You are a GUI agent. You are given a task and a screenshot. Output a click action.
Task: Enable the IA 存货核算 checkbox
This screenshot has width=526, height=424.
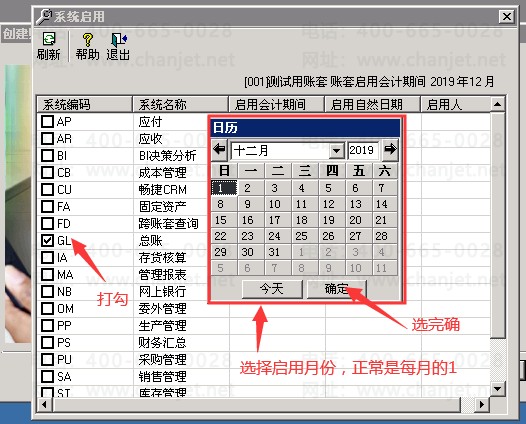(x=47, y=257)
